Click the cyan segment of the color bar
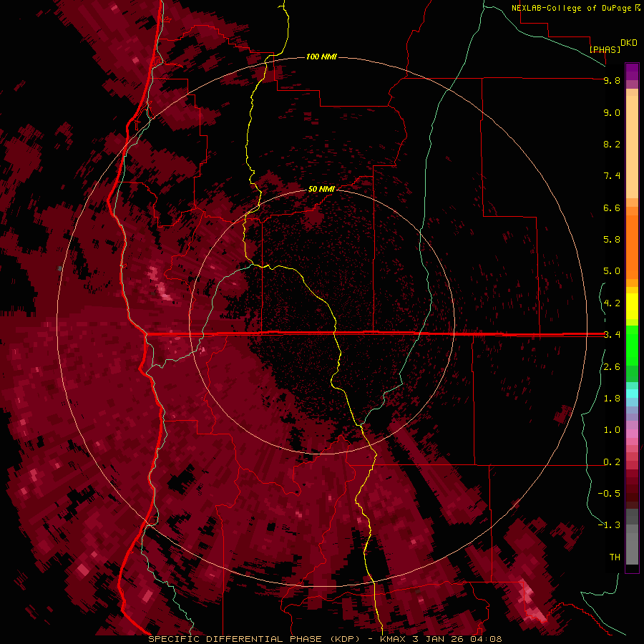 [x=632, y=394]
